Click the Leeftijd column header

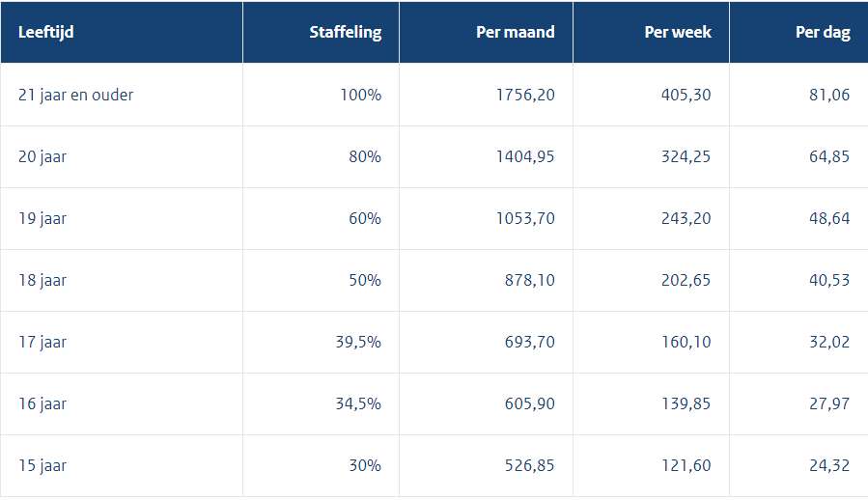[x=46, y=32]
